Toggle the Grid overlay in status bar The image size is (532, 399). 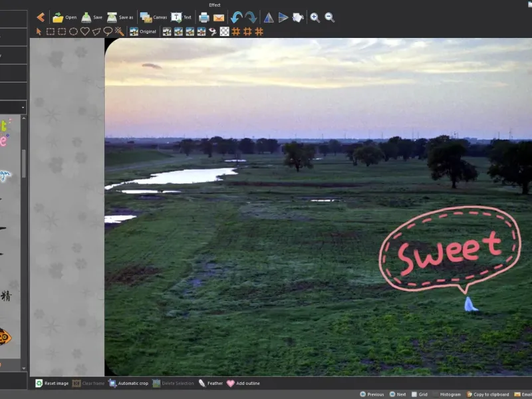click(x=418, y=394)
